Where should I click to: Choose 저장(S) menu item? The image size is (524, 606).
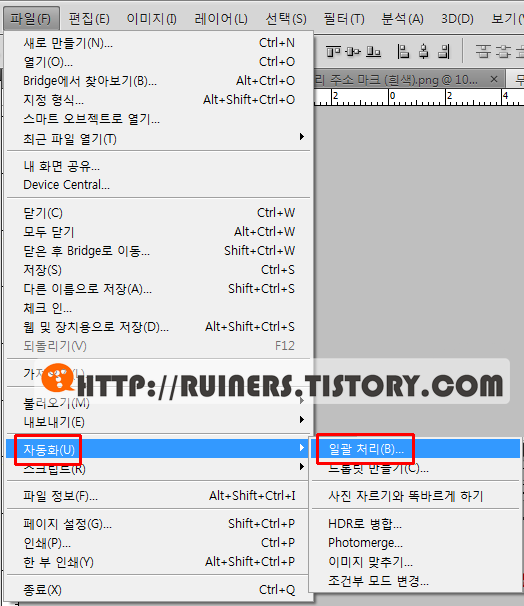pos(158,270)
